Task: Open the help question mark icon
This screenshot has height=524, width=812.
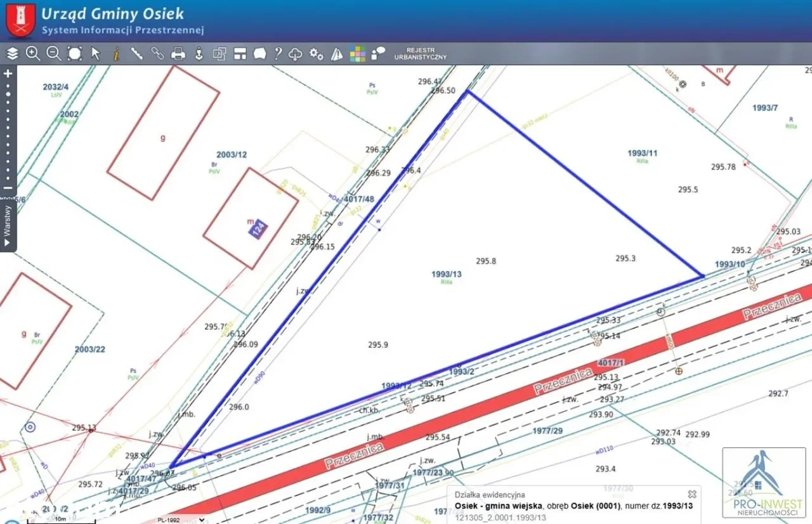Action: pos(278,54)
